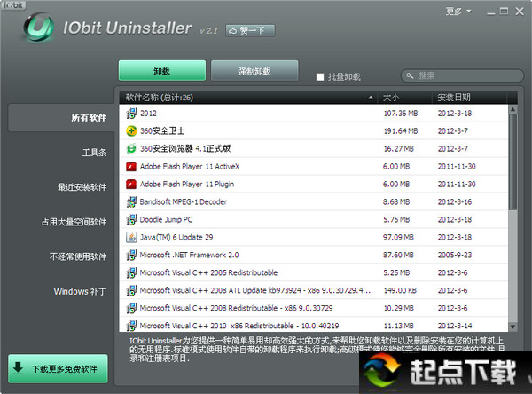Click the 下载更多免费软件 button
Image resolution: width=532 pixels, height=394 pixels.
pos(58,368)
